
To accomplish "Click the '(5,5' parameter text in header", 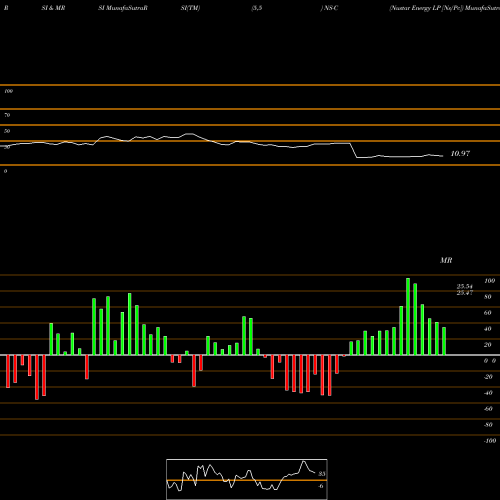I will (257, 8).
